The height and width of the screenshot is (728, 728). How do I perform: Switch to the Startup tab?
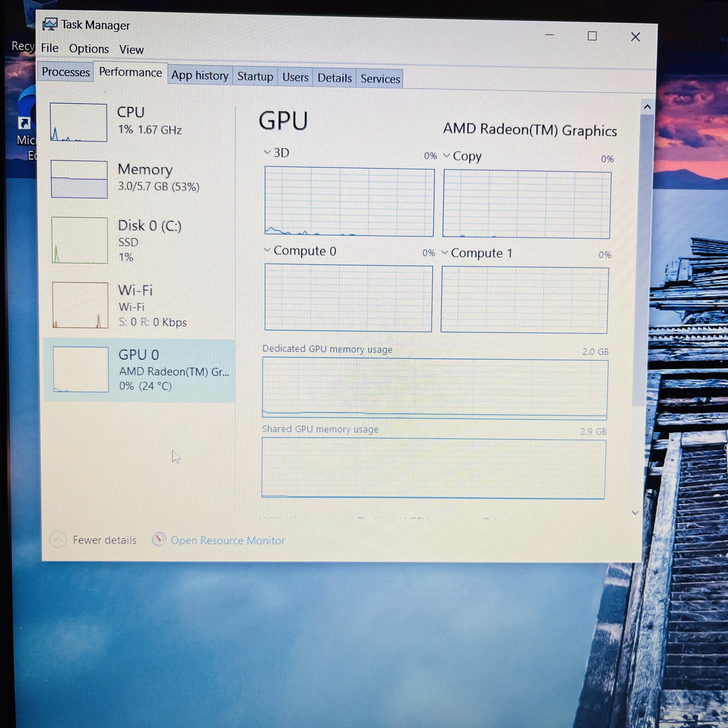point(255,77)
